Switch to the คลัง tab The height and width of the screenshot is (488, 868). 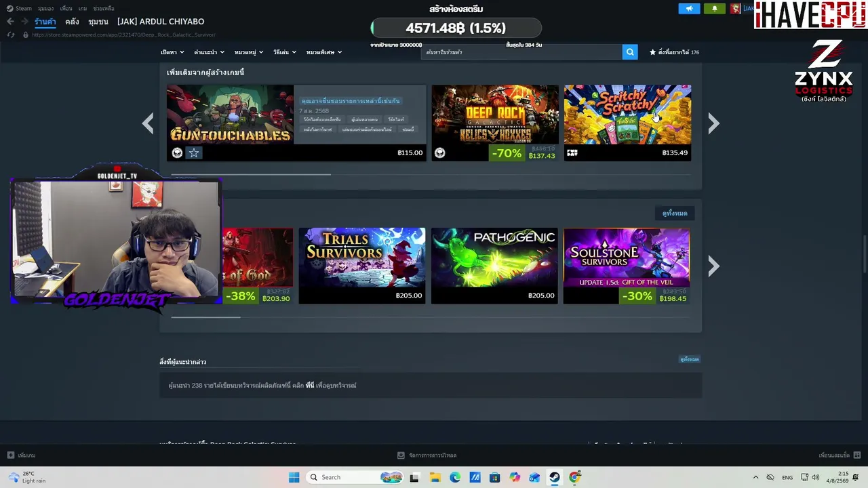pyautogui.click(x=73, y=22)
